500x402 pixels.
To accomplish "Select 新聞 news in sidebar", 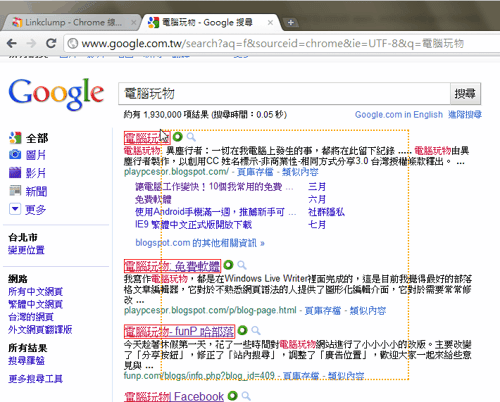I will 36,191.
